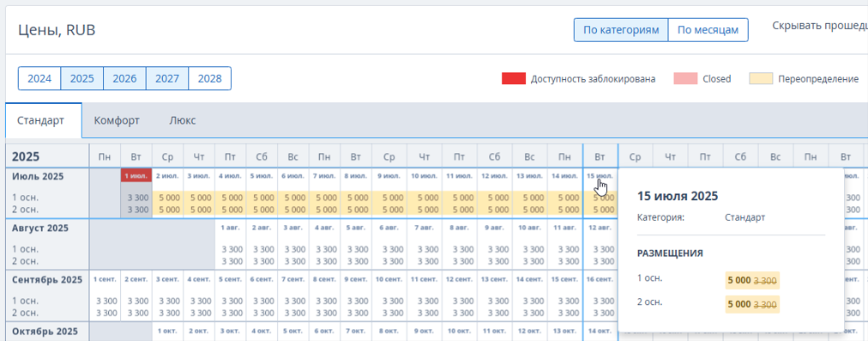Click the beige Переопределение legend swatch
Screen dimensions: 868x341
pyautogui.click(x=761, y=79)
